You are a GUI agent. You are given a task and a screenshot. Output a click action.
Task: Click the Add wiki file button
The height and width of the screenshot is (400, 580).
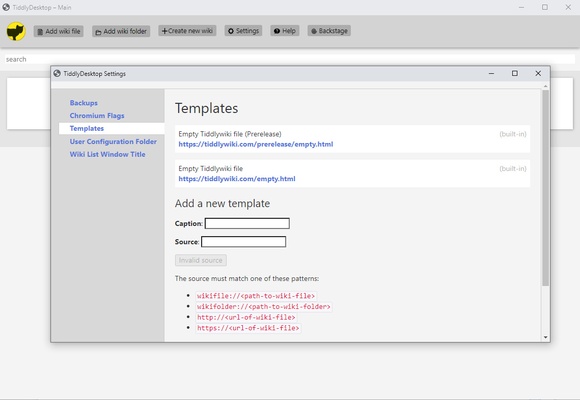(x=58, y=31)
